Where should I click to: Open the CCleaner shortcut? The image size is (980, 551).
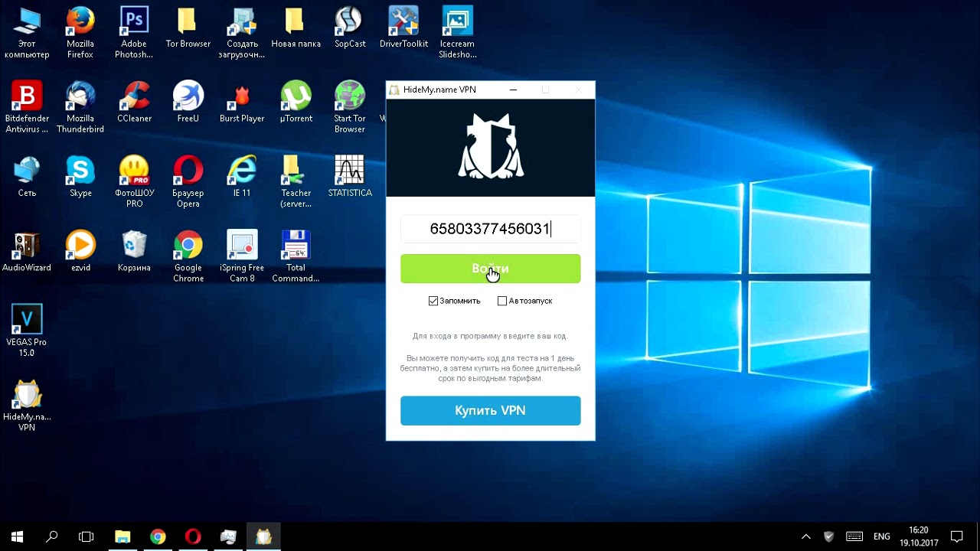pos(134,102)
